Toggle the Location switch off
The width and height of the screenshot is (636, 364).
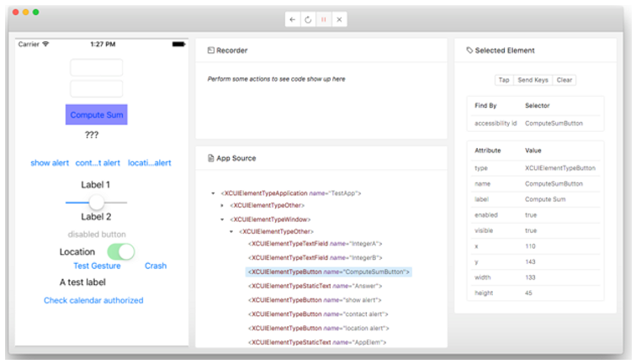120,251
